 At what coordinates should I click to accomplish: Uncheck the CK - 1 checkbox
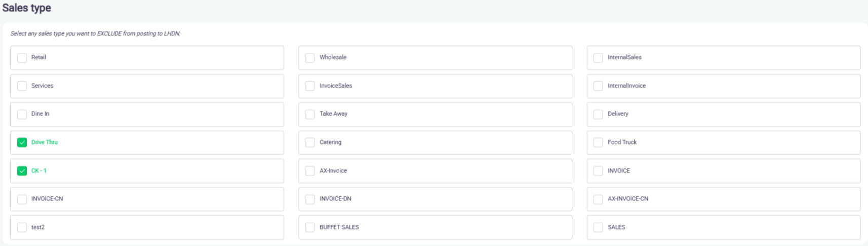coord(22,171)
